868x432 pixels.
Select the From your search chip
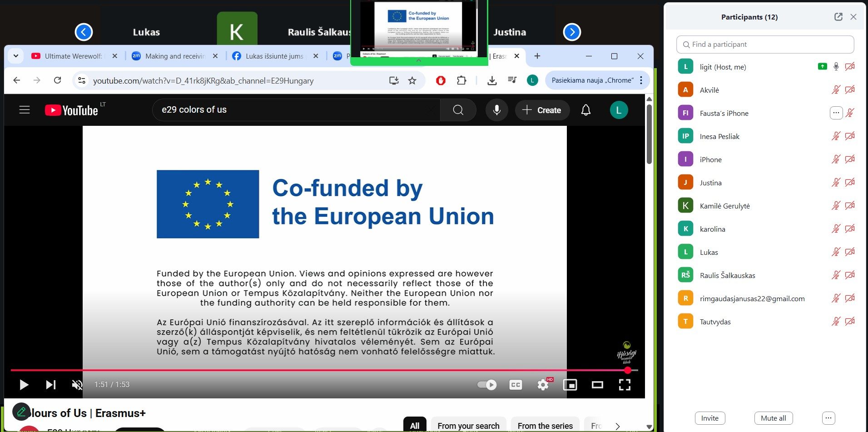pyautogui.click(x=468, y=425)
